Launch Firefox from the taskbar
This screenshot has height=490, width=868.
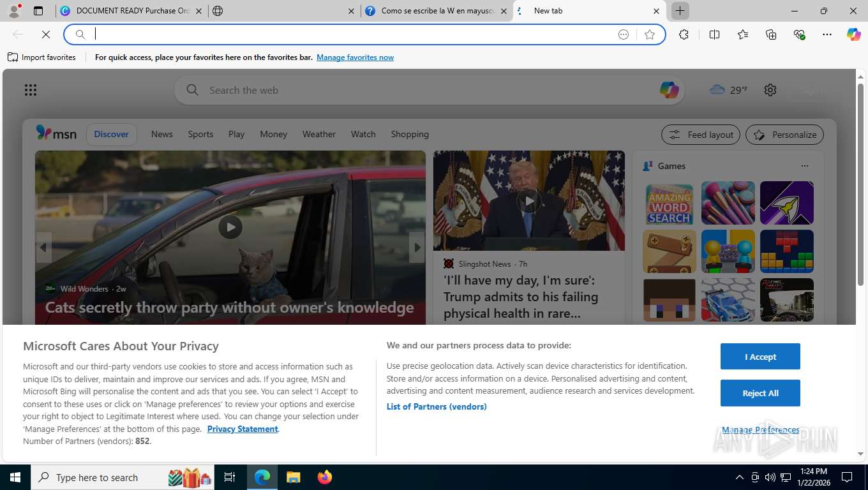[325, 477]
